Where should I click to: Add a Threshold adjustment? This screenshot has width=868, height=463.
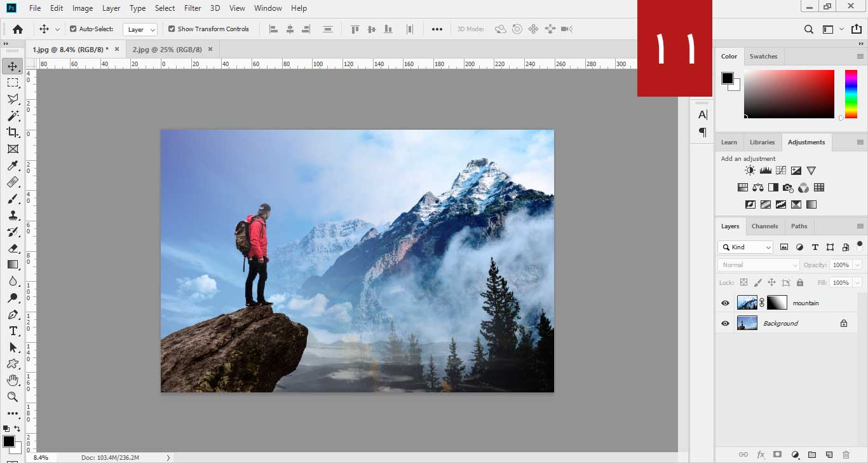(780, 205)
